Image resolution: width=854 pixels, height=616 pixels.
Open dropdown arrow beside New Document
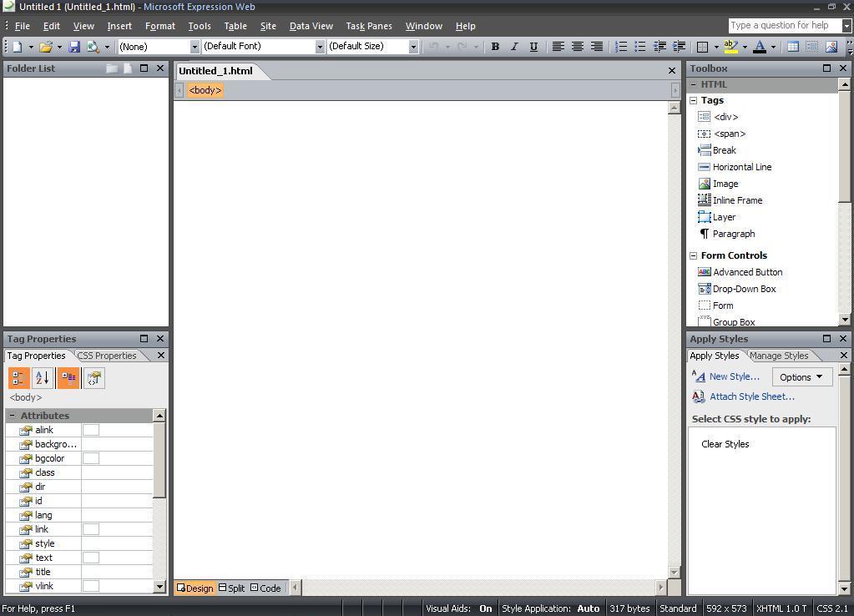coord(31,47)
